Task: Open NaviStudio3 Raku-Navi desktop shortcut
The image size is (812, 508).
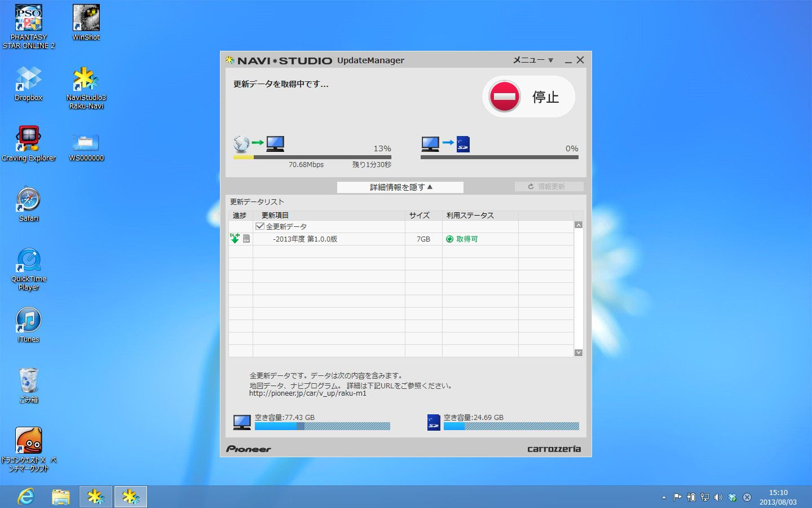Action: (86, 87)
